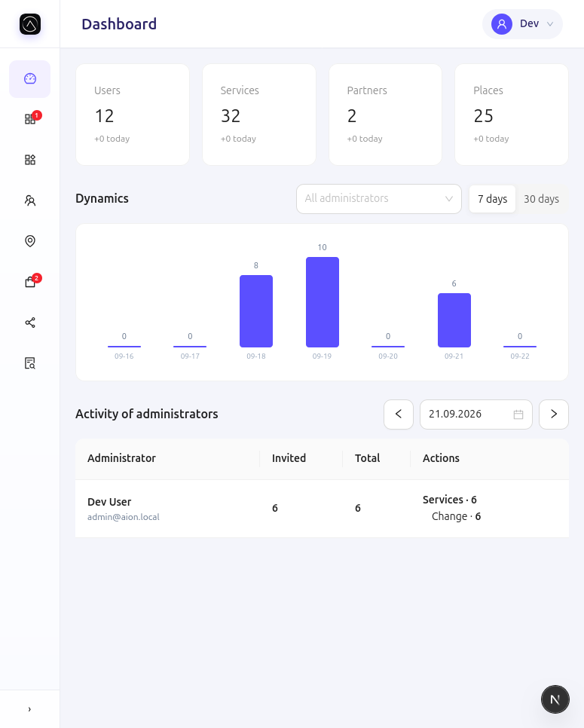Go to previous day with left arrow
The width and height of the screenshot is (584, 728).
click(x=399, y=414)
